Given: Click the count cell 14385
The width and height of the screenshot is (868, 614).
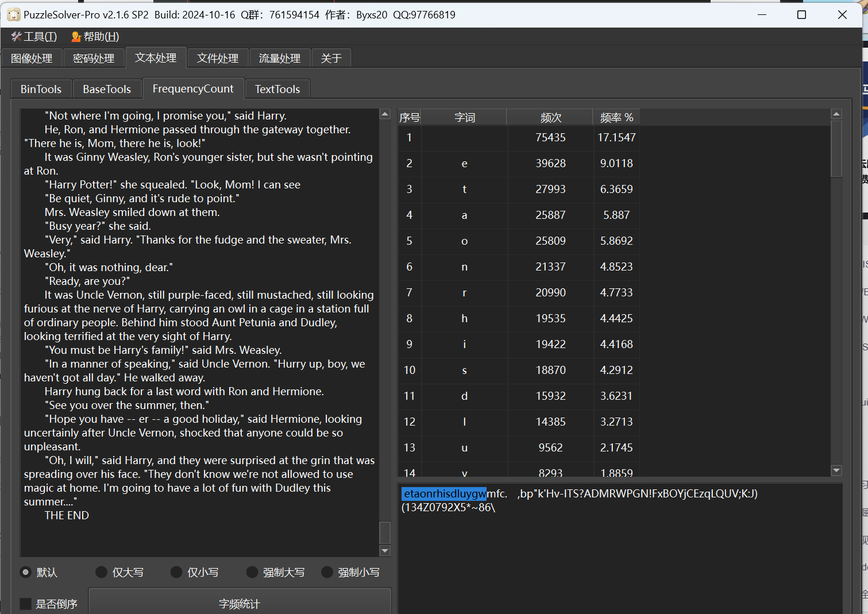Looking at the screenshot, I should click(550, 422).
